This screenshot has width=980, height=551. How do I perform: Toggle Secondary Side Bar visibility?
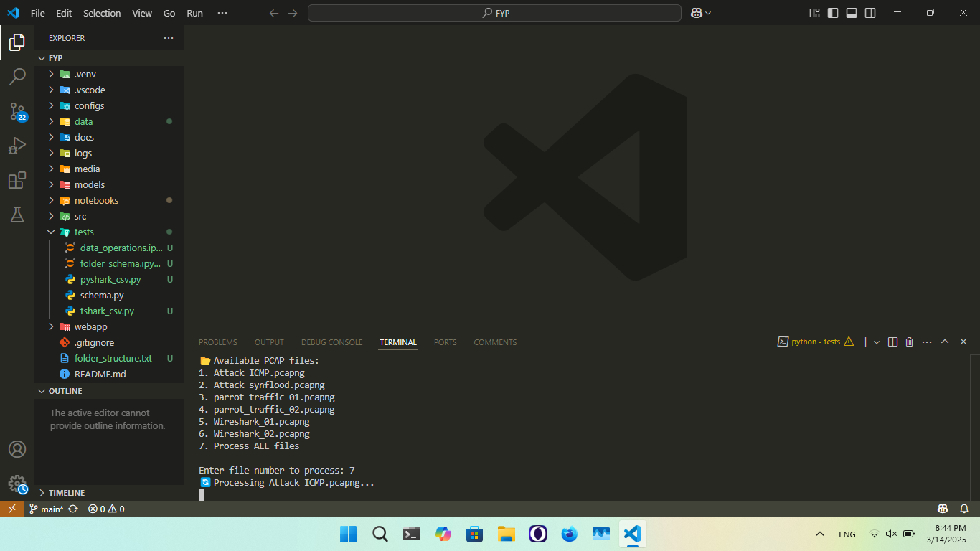click(870, 13)
